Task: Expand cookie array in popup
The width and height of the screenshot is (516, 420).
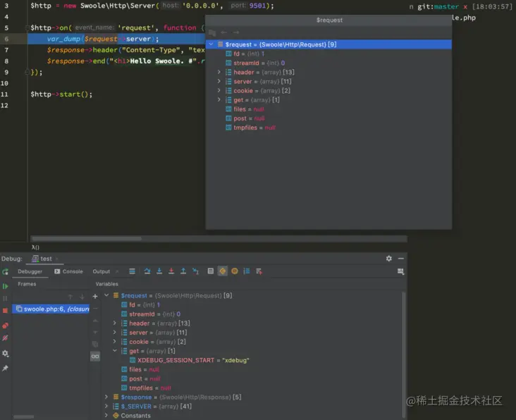Action: point(219,90)
